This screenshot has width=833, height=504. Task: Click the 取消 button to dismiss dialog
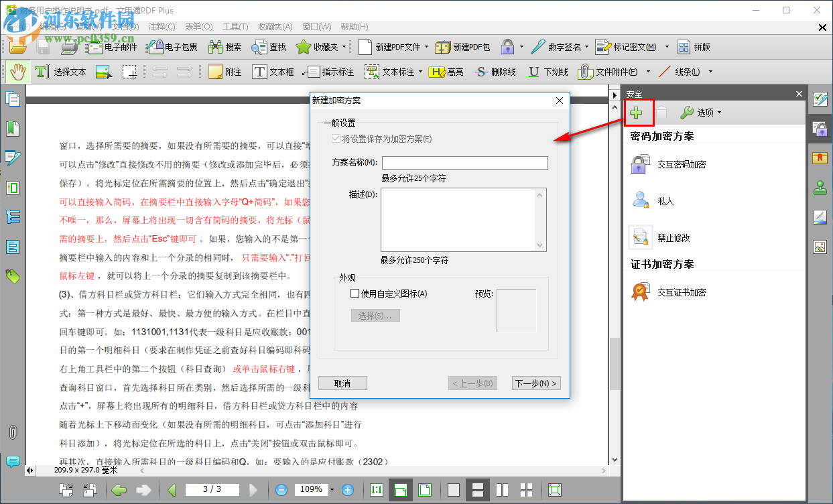click(342, 383)
